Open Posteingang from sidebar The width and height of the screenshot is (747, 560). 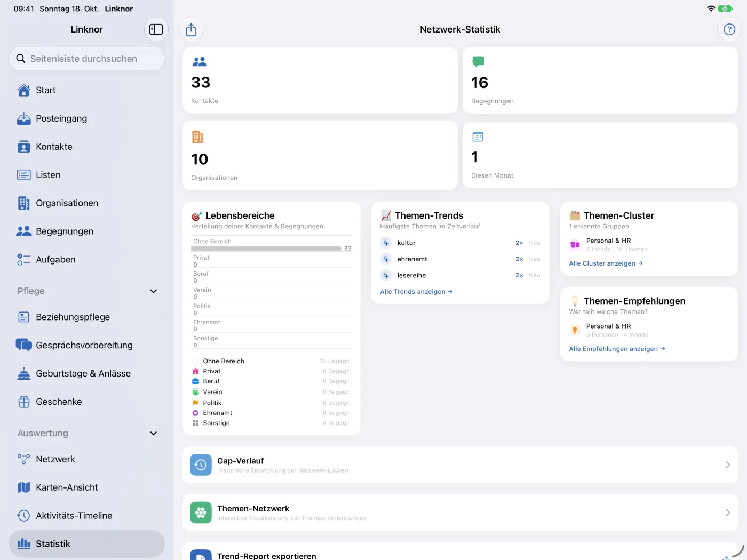(87, 118)
